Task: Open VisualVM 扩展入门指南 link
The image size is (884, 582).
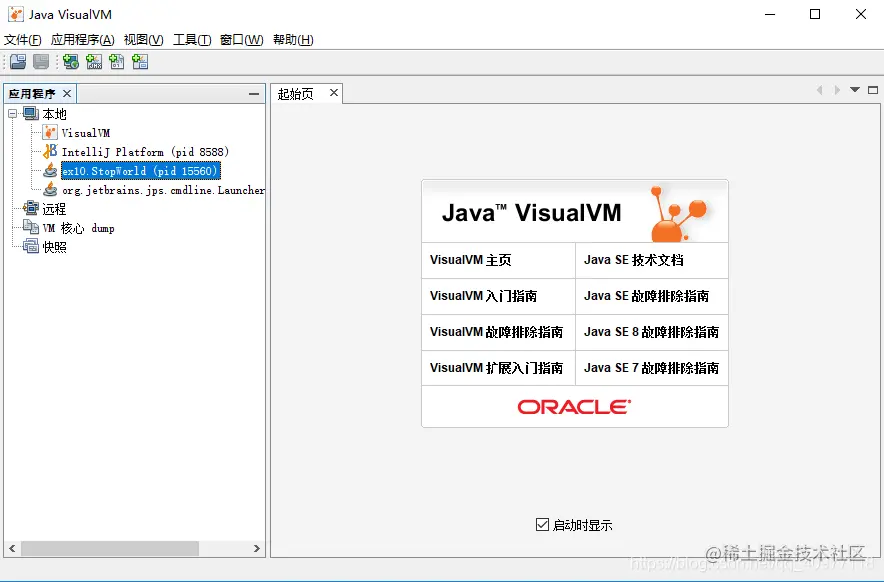Action: point(496,368)
